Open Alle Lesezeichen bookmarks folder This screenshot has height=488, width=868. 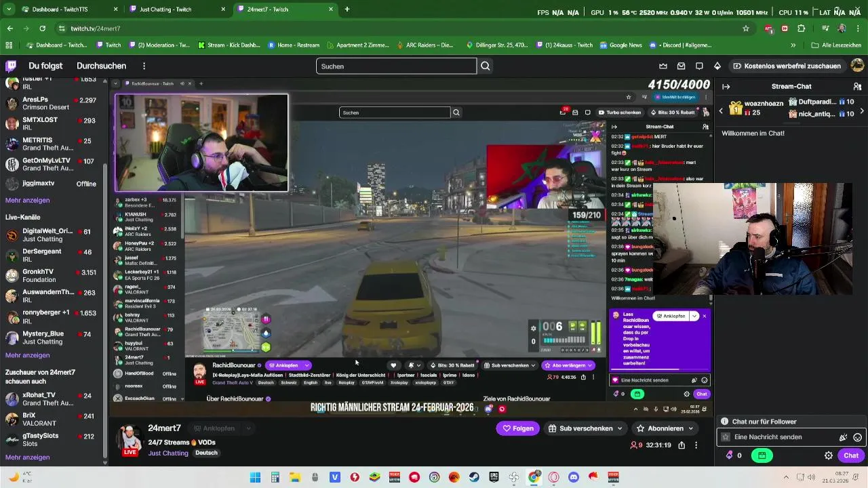click(x=837, y=45)
